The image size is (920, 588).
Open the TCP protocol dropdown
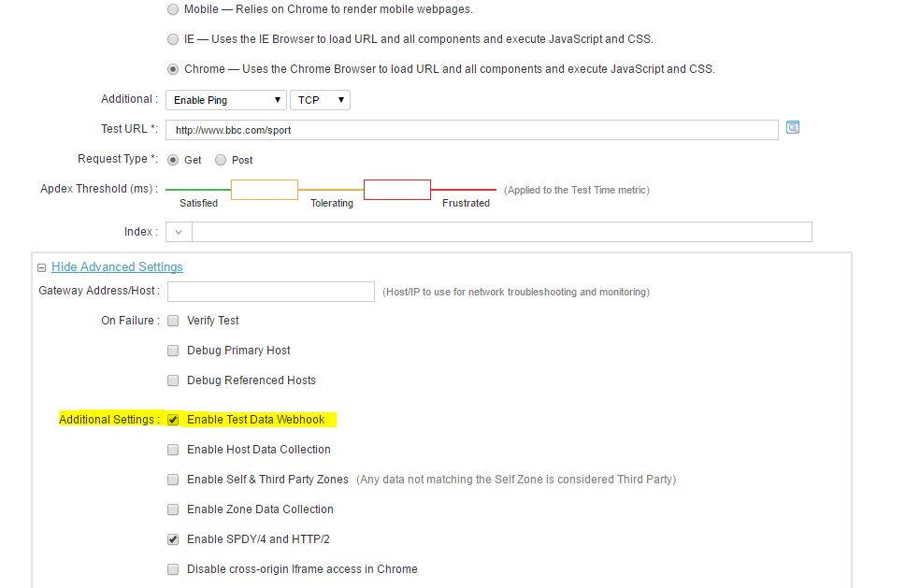click(320, 100)
